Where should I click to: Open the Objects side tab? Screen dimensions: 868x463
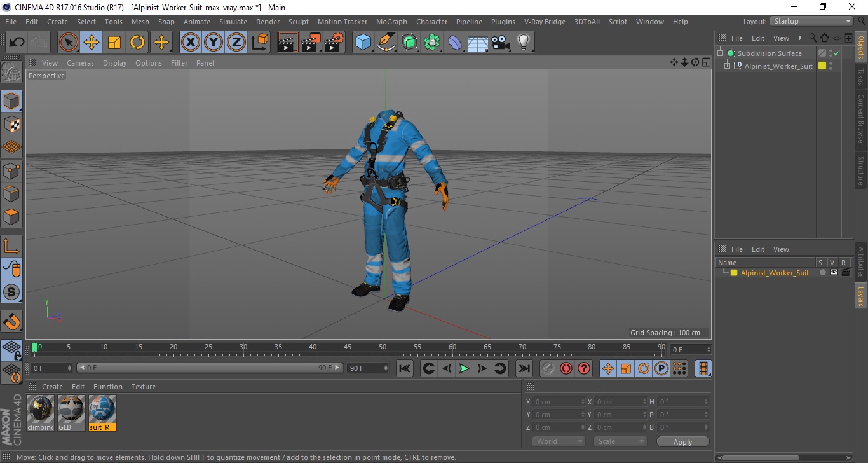[861, 47]
